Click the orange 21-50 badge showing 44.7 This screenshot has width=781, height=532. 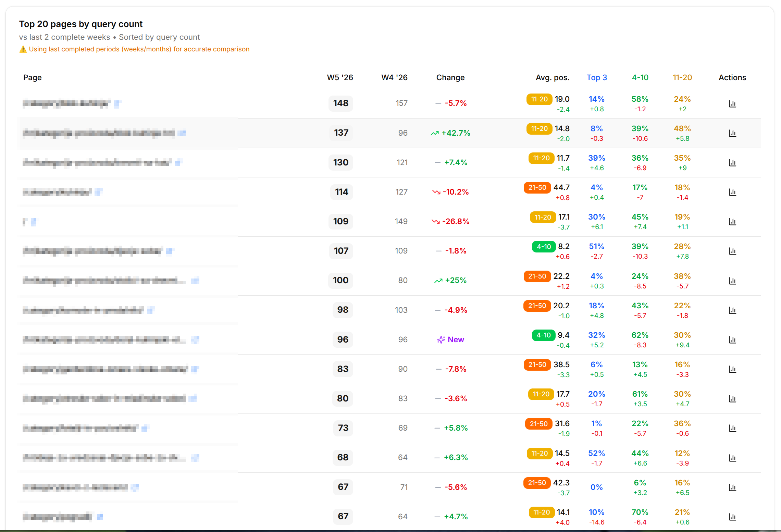537,187
